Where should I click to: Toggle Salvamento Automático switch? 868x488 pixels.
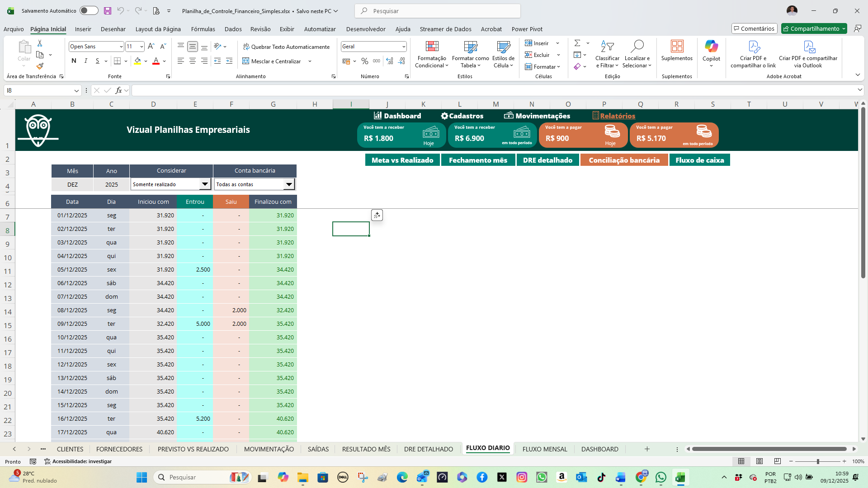click(89, 11)
